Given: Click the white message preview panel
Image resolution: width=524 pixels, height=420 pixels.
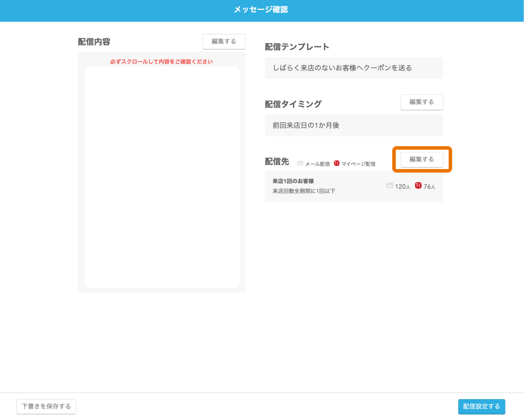Looking at the screenshot, I should click(x=162, y=177).
